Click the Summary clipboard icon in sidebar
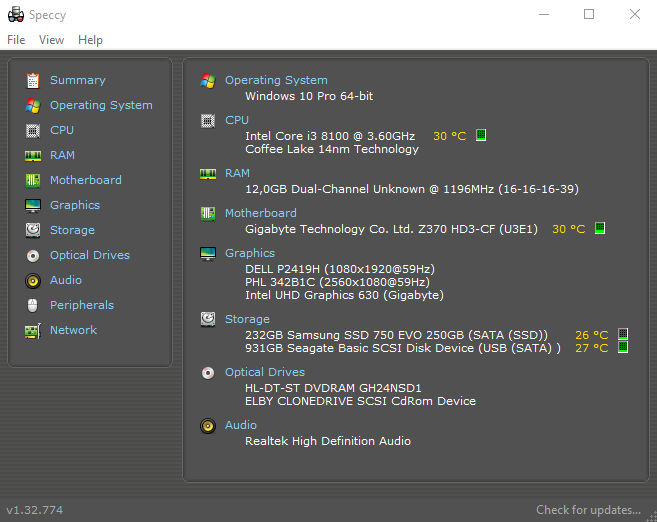 pyautogui.click(x=33, y=80)
